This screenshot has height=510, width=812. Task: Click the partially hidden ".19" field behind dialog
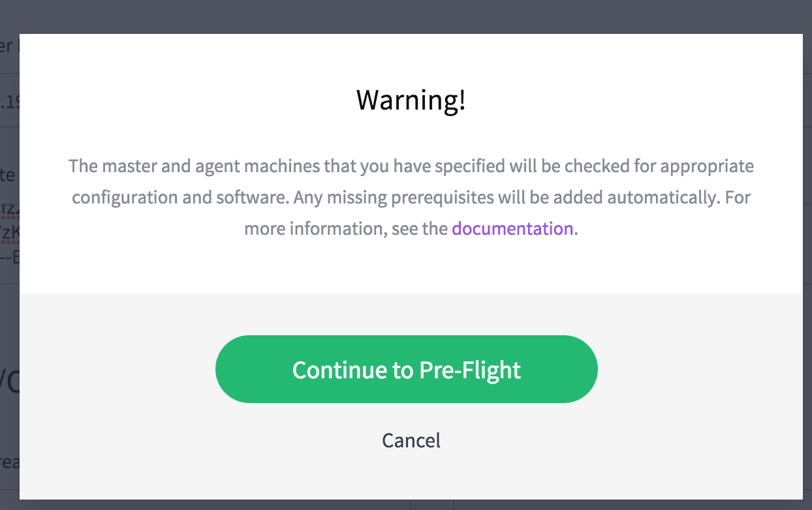(x=8, y=101)
